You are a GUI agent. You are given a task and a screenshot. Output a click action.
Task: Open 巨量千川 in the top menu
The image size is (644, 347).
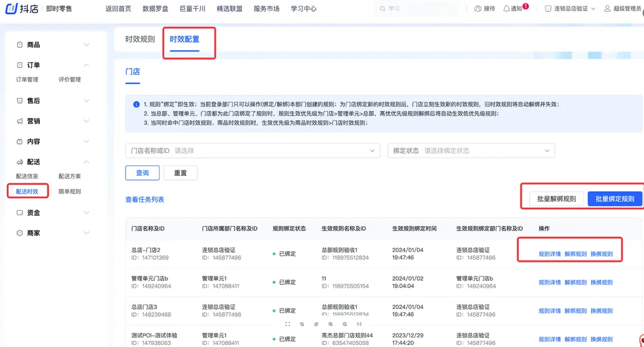193,9
